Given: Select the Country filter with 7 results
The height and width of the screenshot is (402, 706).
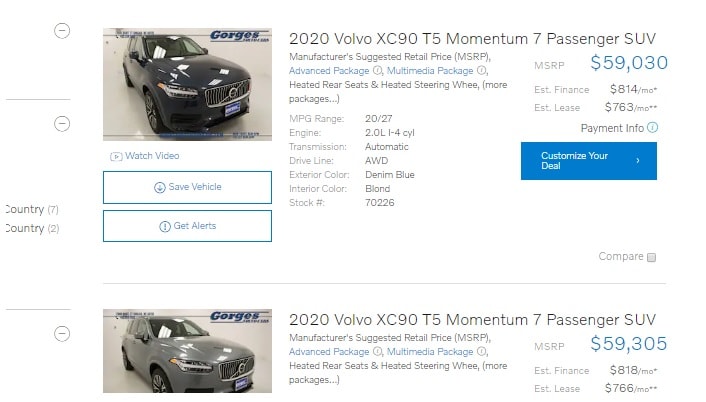Looking at the screenshot, I should (x=30, y=209).
